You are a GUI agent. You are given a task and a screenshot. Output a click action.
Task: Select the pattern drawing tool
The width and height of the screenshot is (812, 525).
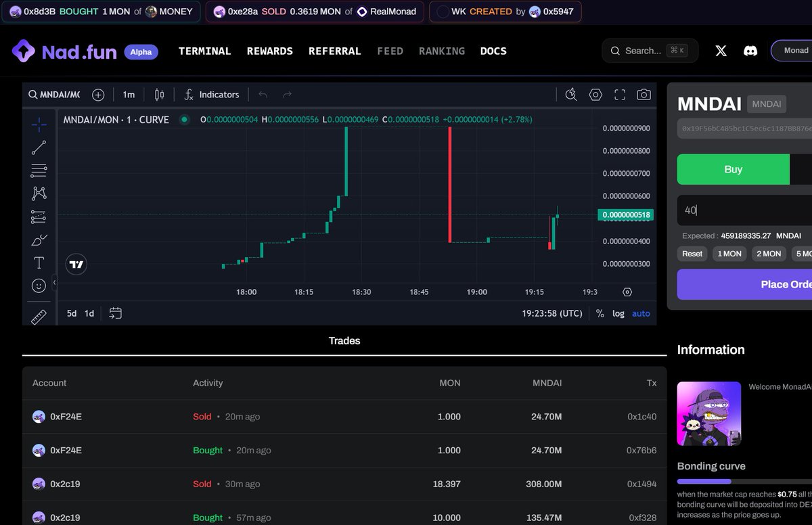click(39, 193)
